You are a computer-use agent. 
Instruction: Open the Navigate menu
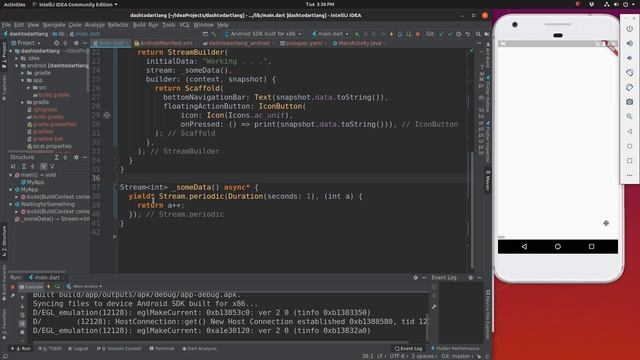pyautogui.click(x=54, y=25)
